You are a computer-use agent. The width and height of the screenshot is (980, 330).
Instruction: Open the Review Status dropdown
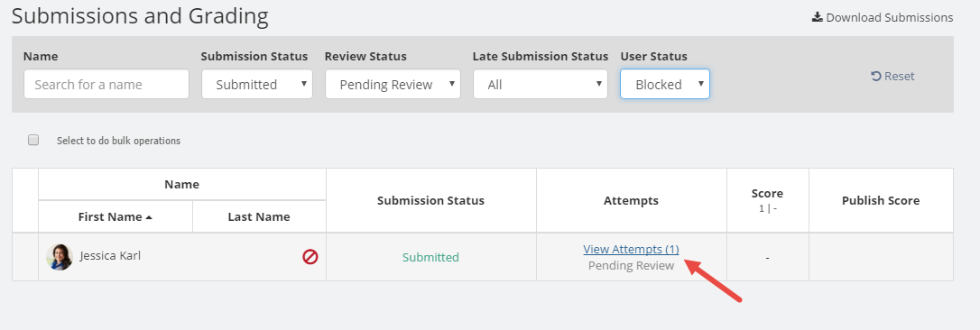tap(393, 85)
